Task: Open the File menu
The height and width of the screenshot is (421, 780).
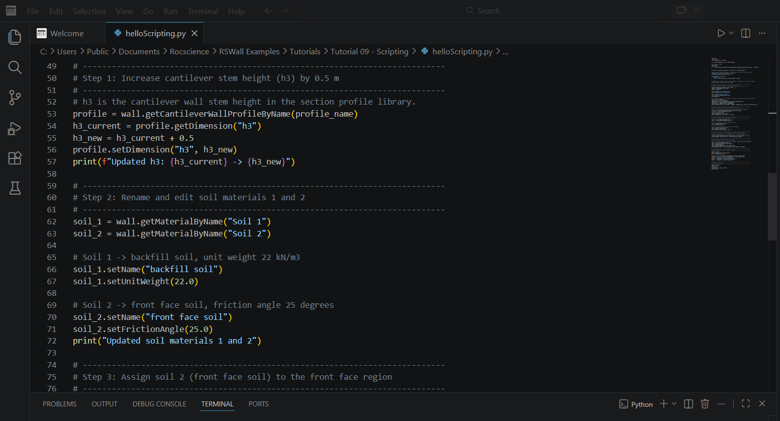Action: coord(33,11)
